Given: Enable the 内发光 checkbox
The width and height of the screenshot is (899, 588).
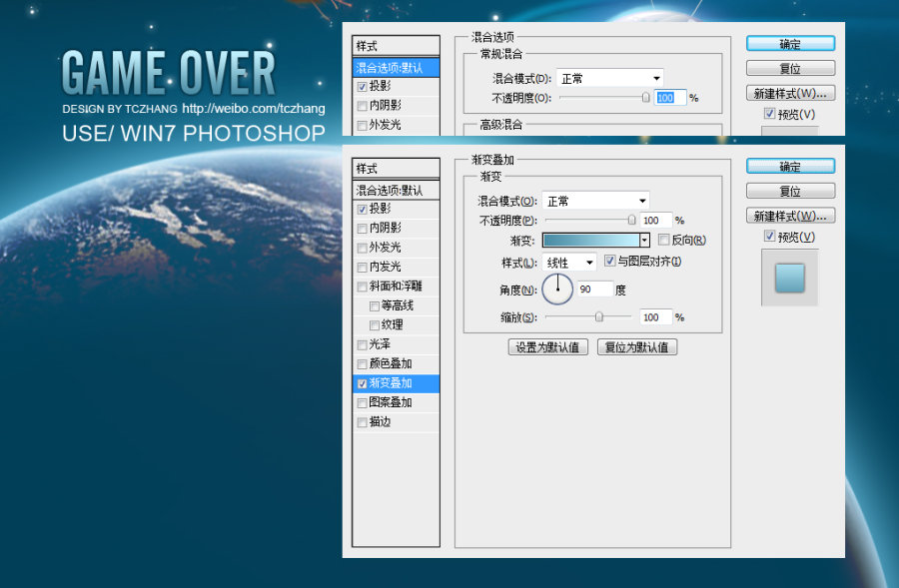Looking at the screenshot, I should [x=362, y=268].
